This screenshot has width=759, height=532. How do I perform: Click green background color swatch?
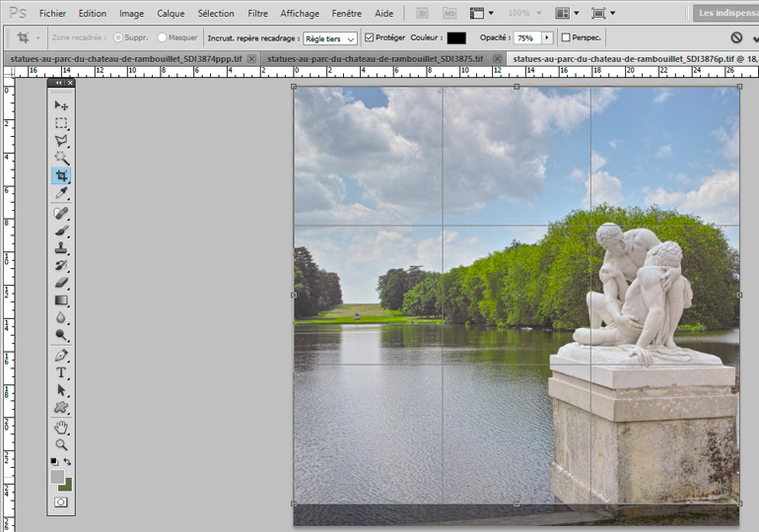[67, 486]
